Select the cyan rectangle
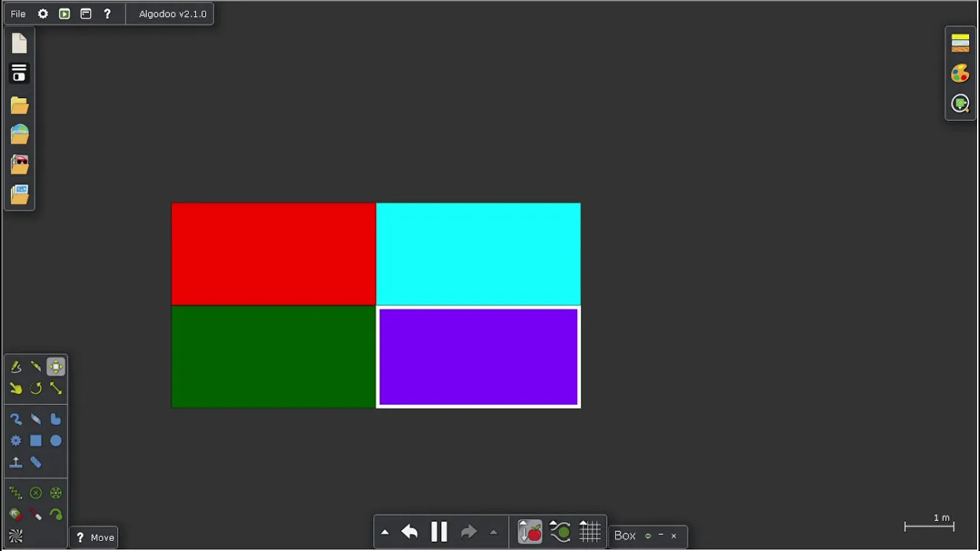The height and width of the screenshot is (551, 980). (x=478, y=254)
